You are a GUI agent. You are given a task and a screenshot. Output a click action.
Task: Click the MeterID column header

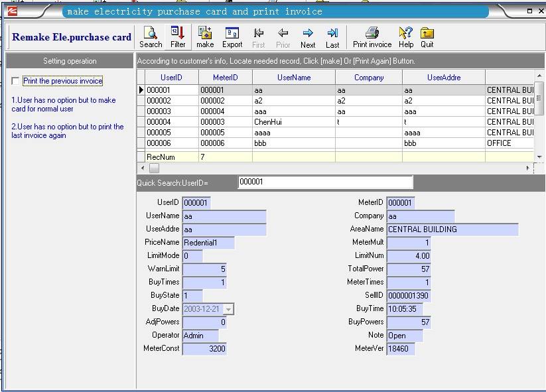coord(225,78)
